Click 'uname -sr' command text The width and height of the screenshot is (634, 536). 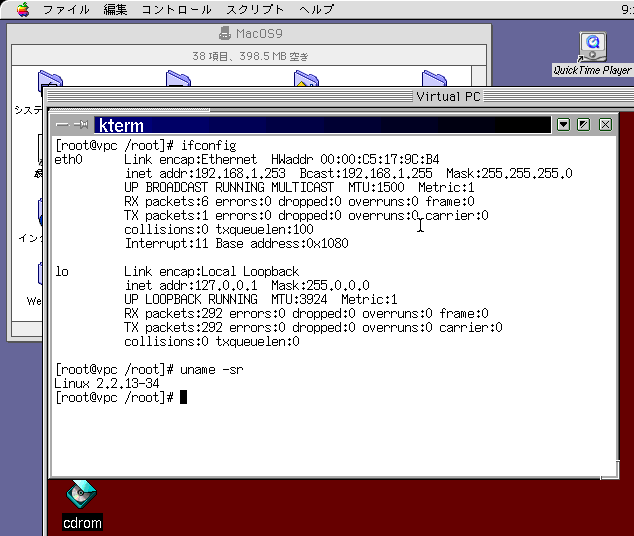[x=212, y=369]
